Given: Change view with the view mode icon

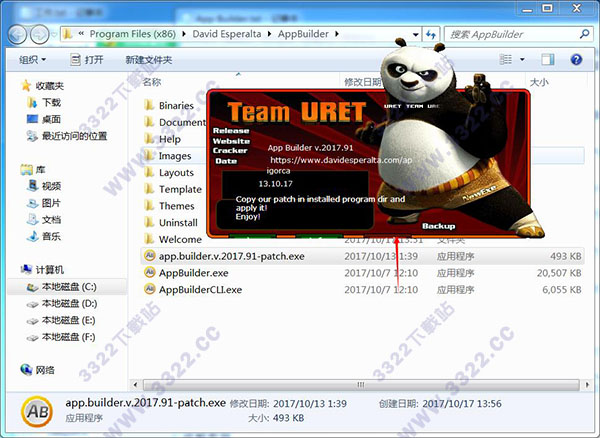Looking at the screenshot, I should [506, 59].
